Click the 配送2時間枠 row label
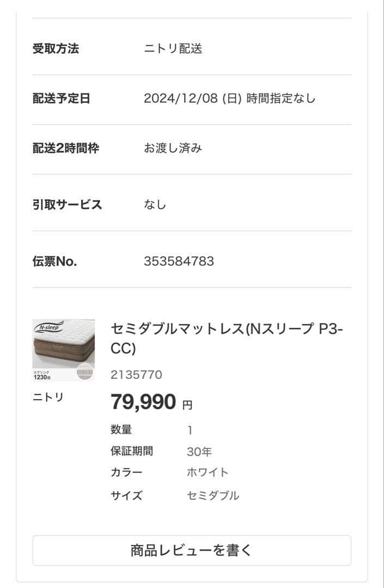This screenshot has height=588, width=384. (66, 148)
